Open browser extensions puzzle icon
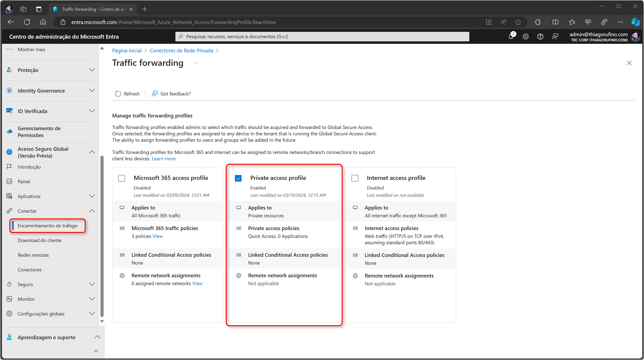The height and width of the screenshot is (360, 644). (x=538, y=22)
